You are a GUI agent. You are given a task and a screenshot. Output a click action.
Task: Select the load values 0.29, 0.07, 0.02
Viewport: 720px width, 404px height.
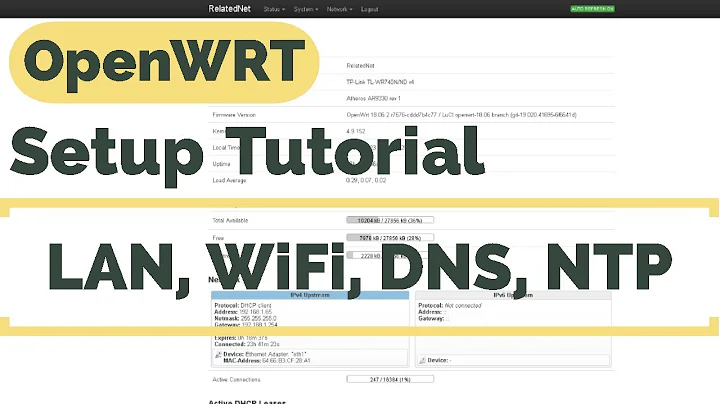tap(366, 180)
